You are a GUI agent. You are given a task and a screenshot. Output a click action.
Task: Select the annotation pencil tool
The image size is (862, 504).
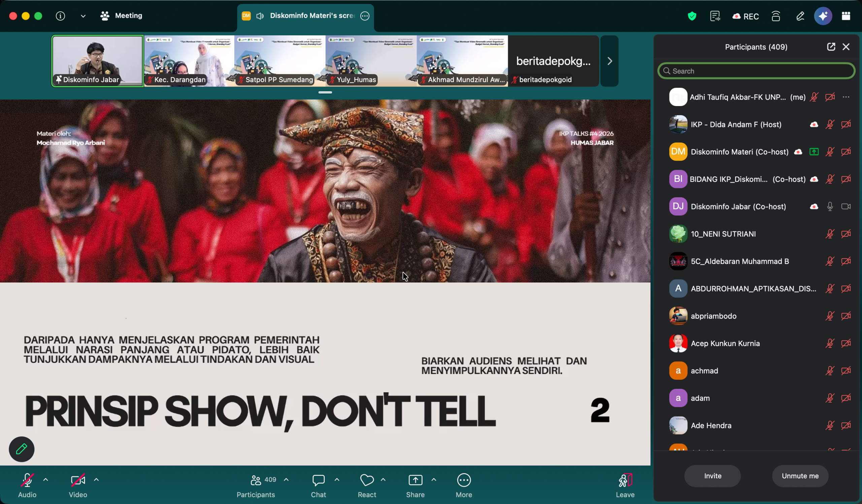[x=21, y=449]
